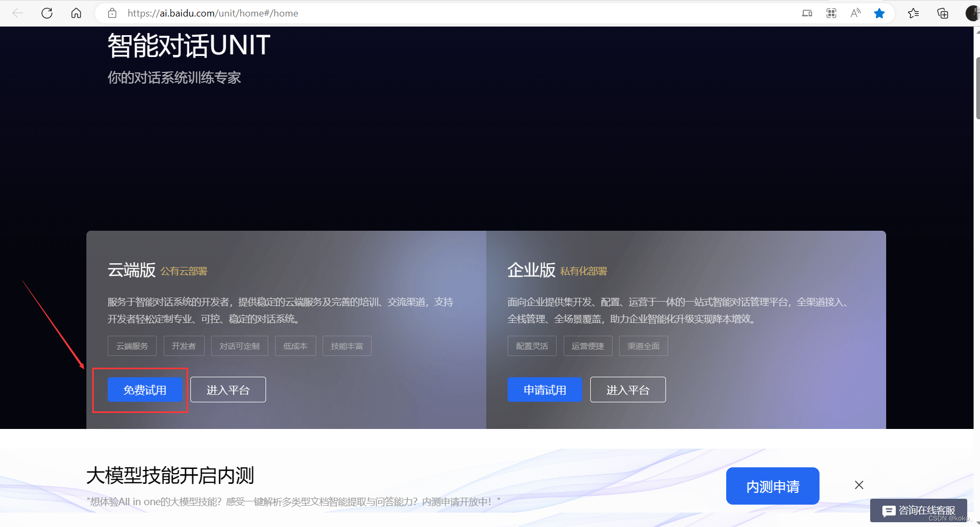Viewport: 980px width, 527px height.
Task: Click the 公有云部署 label
Action: coord(184,271)
